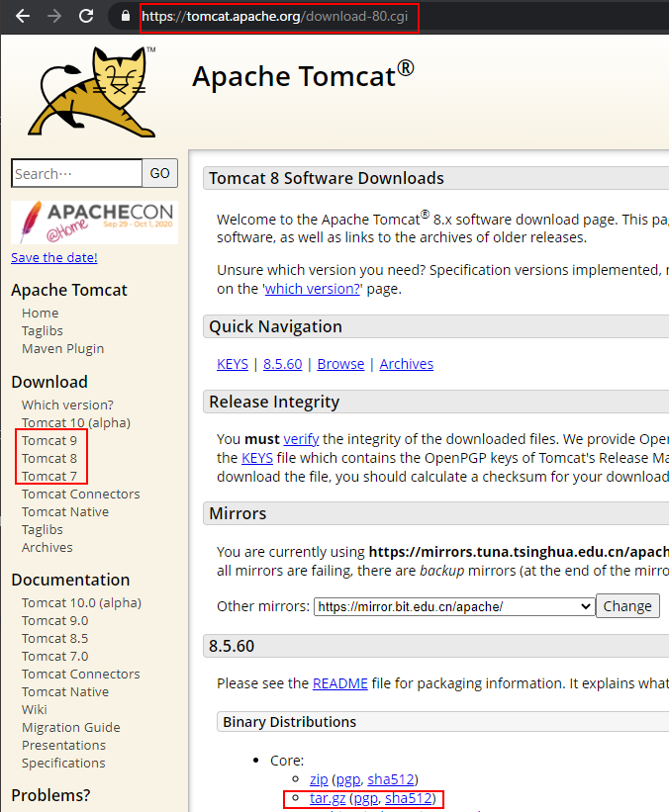
Task: Click the padlock site security icon
Action: [125, 16]
